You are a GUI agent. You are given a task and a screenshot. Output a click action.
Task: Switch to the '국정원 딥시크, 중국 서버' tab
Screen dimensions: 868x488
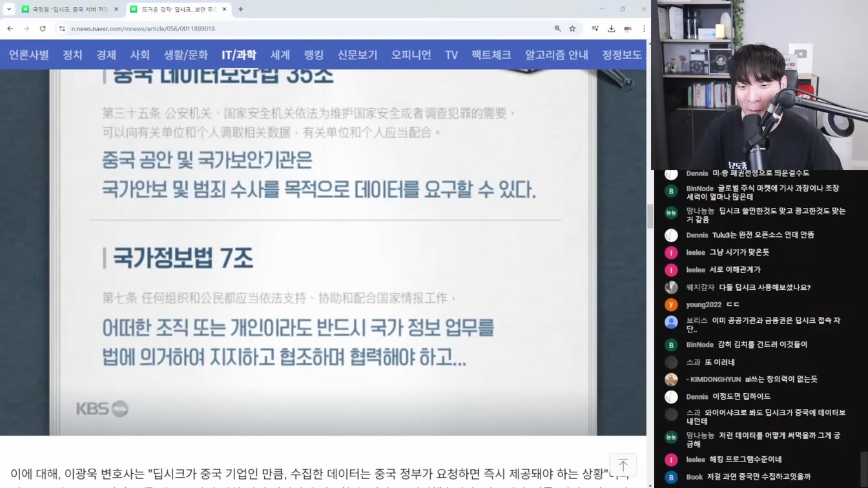[70, 9]
